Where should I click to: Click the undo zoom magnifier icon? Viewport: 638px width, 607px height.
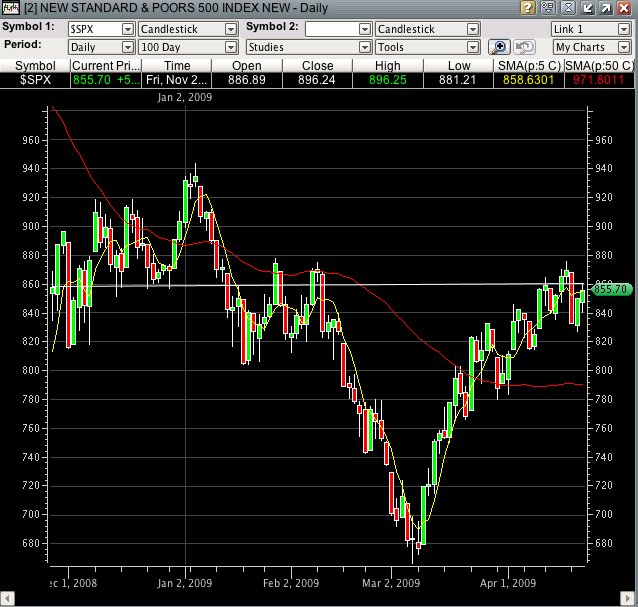point(525,47)
